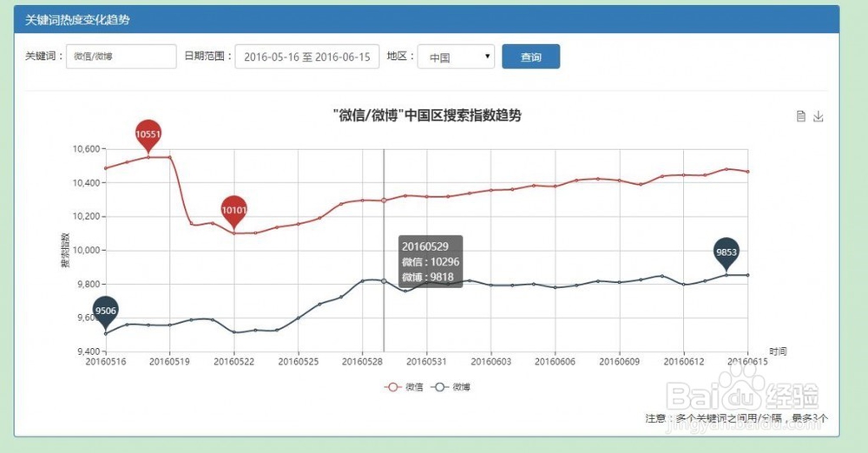Open the 地区 region dropdown showing 中国

[457, 56]
